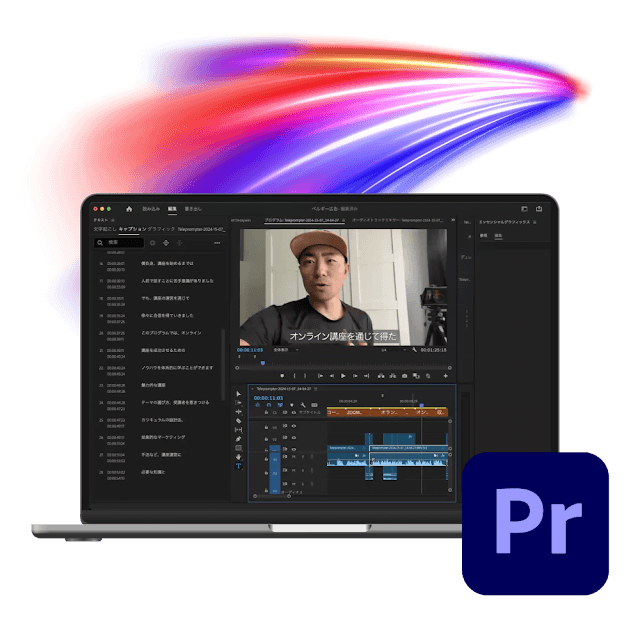Click the program monitor video preview

click(x=343, y=287)
